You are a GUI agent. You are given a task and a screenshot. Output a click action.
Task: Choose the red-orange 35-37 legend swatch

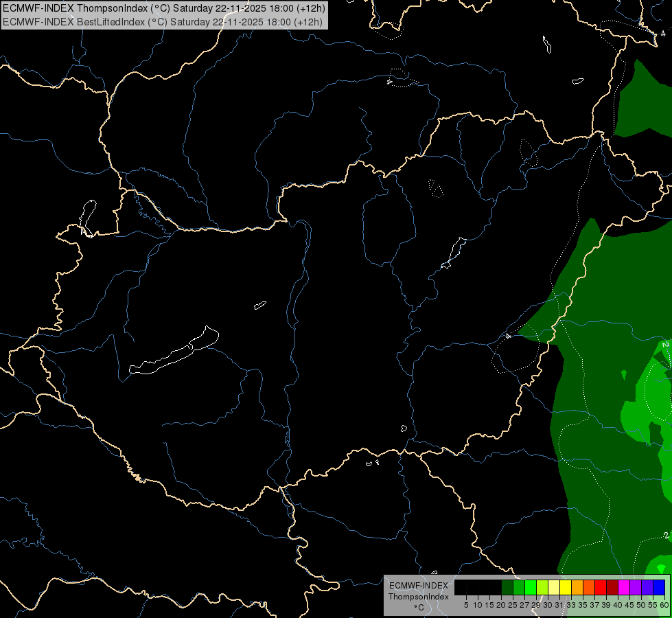(589, 587)
